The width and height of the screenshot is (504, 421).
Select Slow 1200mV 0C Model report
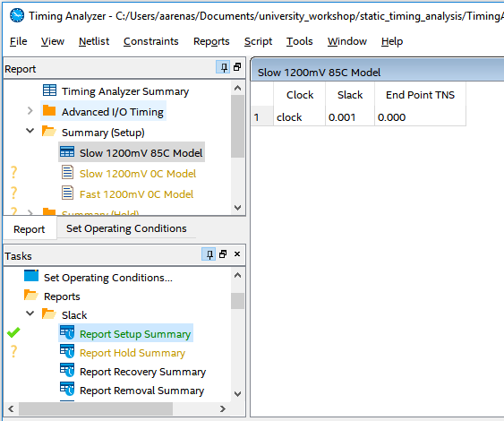click(x=138, y=174)
